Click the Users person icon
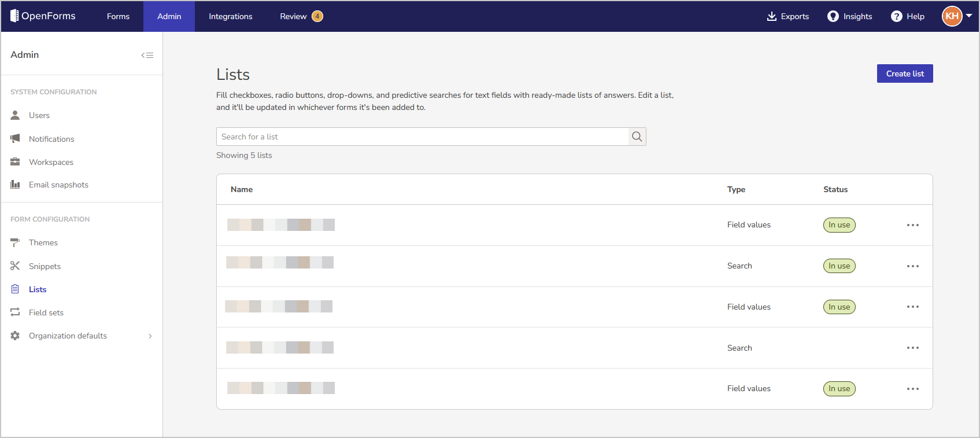The image size is (980, 438). 15,115
